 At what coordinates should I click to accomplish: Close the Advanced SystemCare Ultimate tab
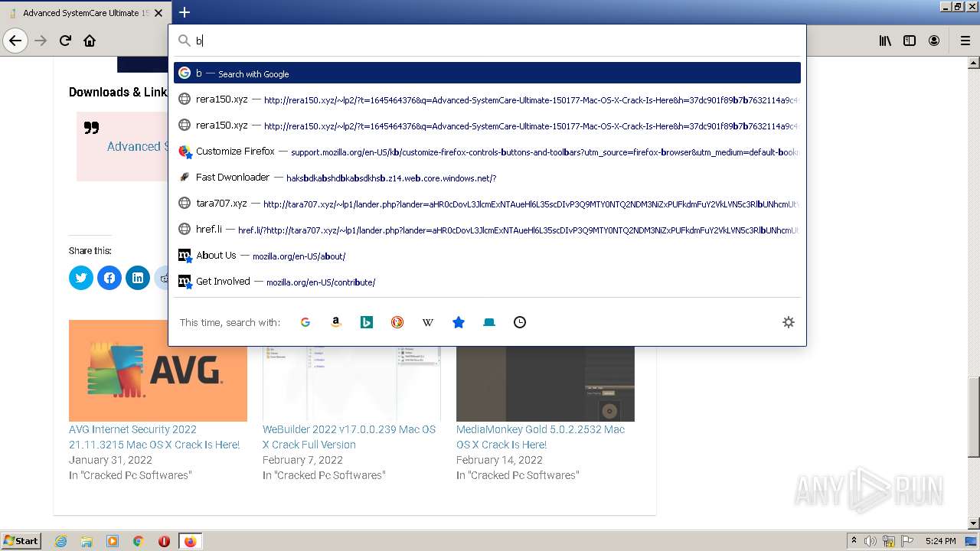[158, 13]
